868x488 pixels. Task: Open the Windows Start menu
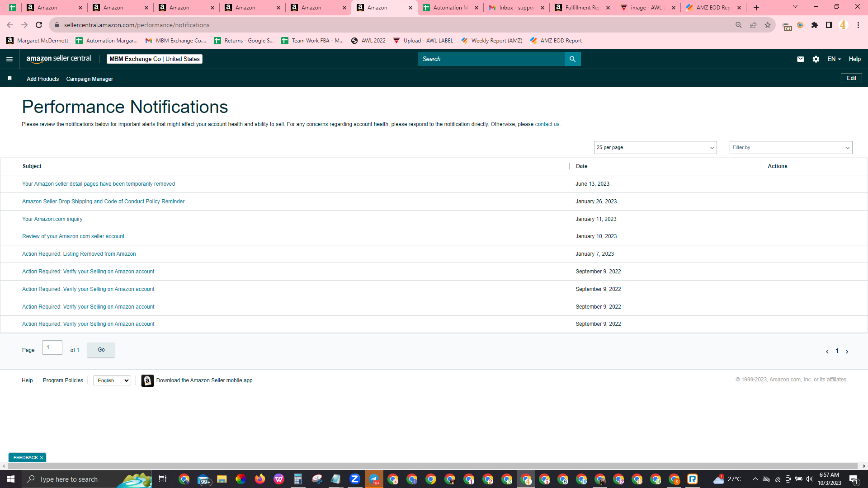click(x=11, y=479)
